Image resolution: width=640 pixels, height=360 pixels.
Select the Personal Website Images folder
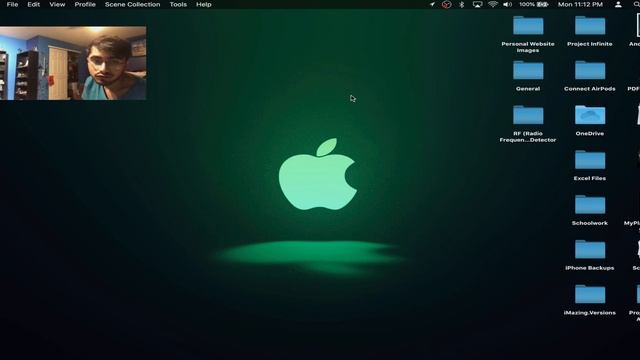(528, 34)
